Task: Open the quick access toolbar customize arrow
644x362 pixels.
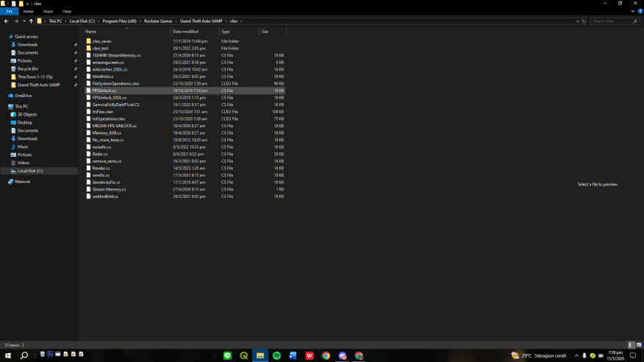Action: tap(27, 4)
